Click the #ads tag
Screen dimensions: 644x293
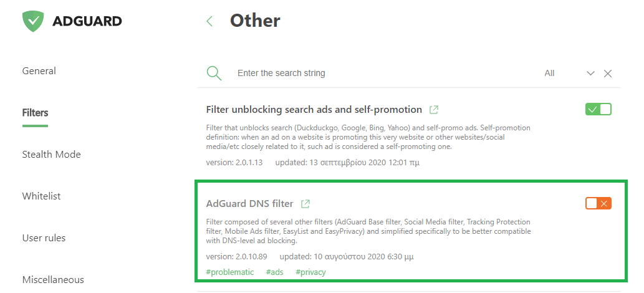point(275,272)
